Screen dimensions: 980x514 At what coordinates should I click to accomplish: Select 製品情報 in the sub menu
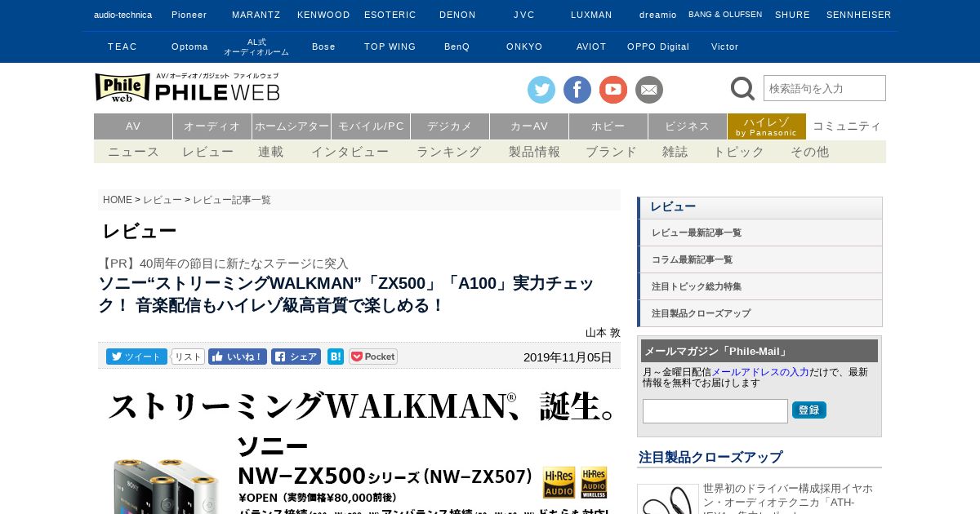tap(535, 152)
